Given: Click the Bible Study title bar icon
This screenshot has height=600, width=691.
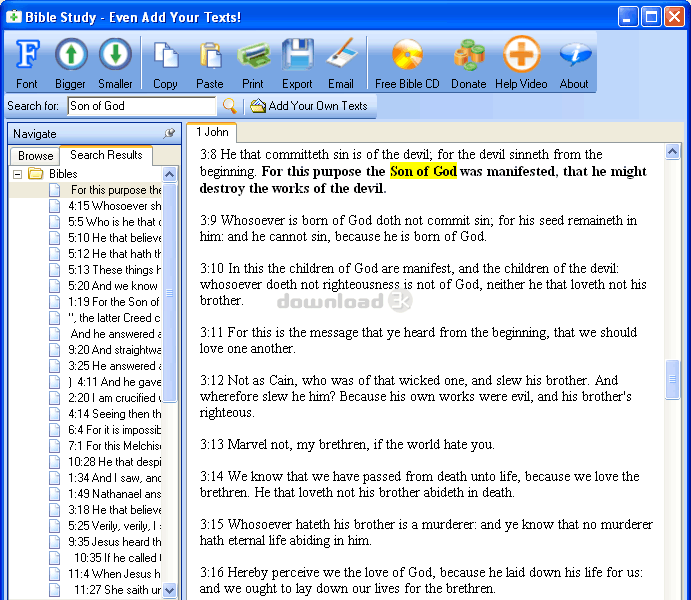Looking at the screenshot, I should 14,17.
